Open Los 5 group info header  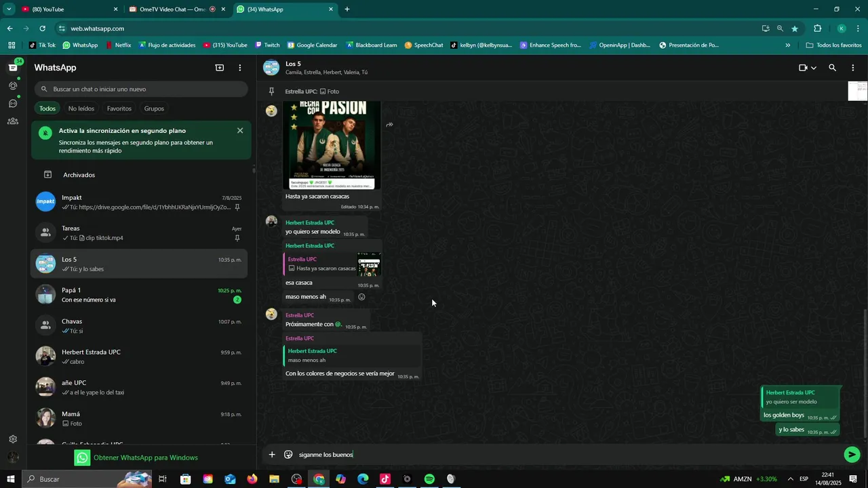click(x=326, y=68)
